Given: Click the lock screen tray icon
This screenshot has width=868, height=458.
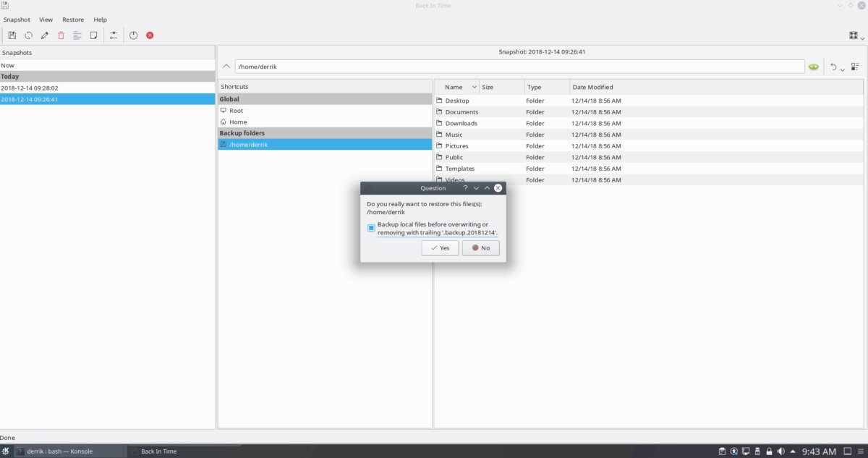Looking at the screenshot, I should 770,451.
